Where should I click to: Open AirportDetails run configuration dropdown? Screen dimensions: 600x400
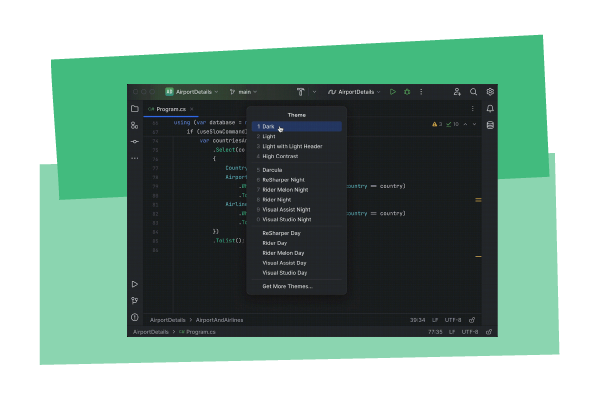click(354, 92)
